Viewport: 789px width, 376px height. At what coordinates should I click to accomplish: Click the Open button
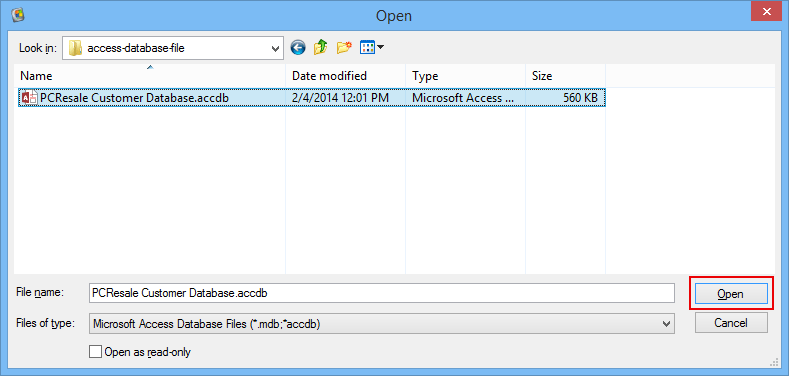(x=731, y=293)
